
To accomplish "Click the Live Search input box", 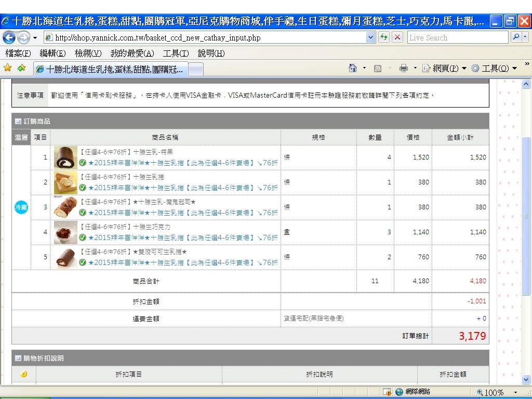I will tap(457, 37).
